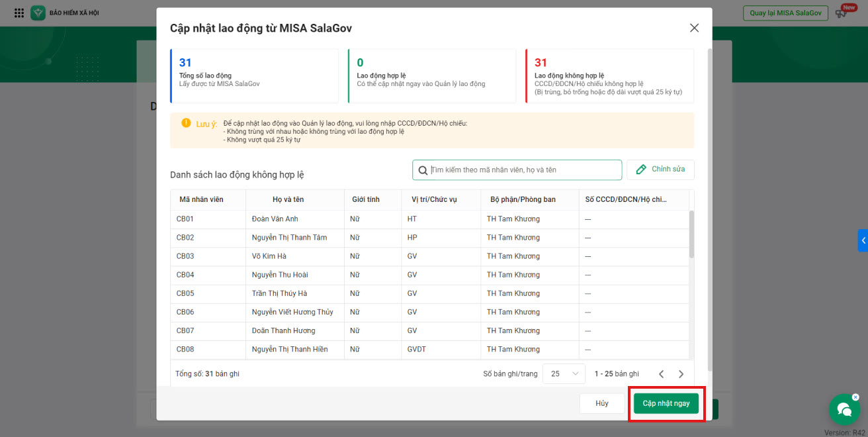Open the notifications megaphone icon with New badge
868x437 pixels.
(842, 13)
